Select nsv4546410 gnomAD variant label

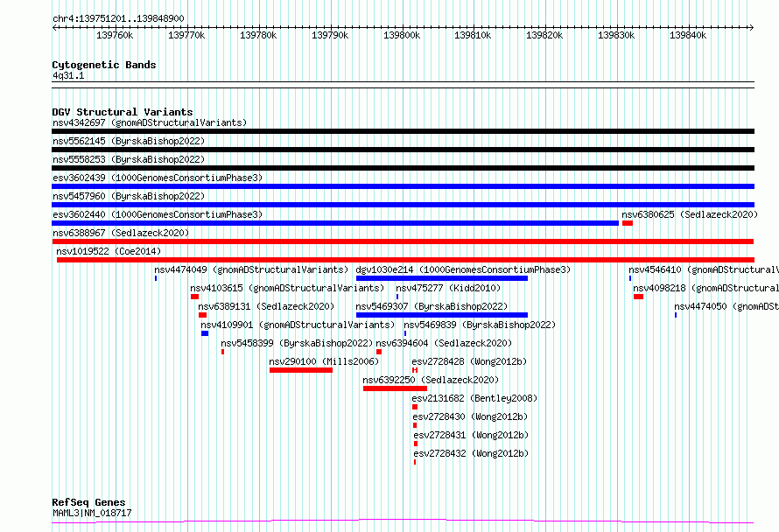click(x=704, y=269)
